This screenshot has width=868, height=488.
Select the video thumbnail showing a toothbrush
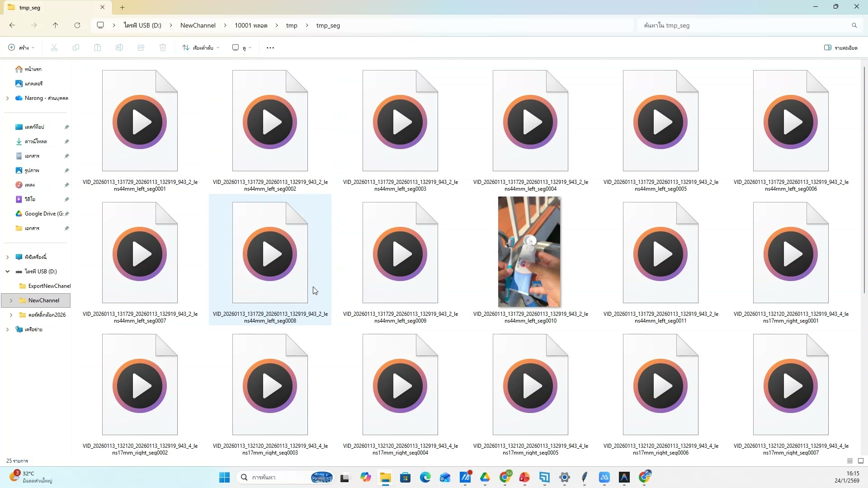[x=529, y=252]
